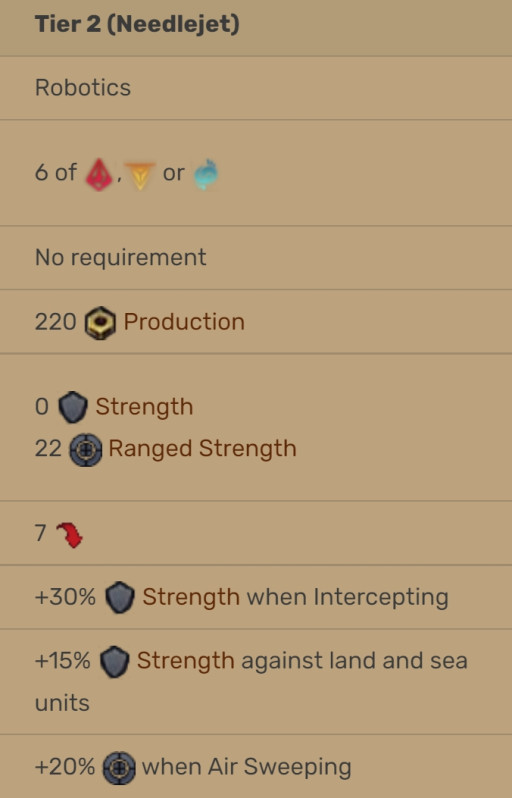Open Strength link in land and sea row
The width and height of the screenshot is (512, 798).
click(185, 661)
